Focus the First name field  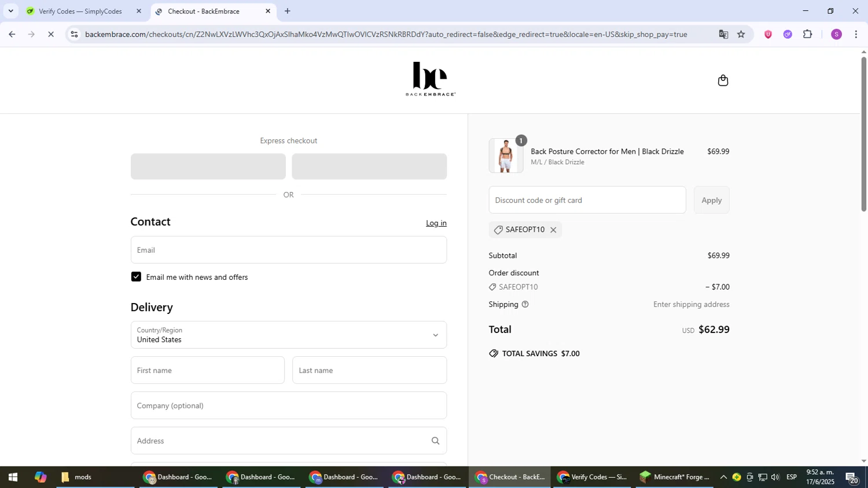coord(207,370)
